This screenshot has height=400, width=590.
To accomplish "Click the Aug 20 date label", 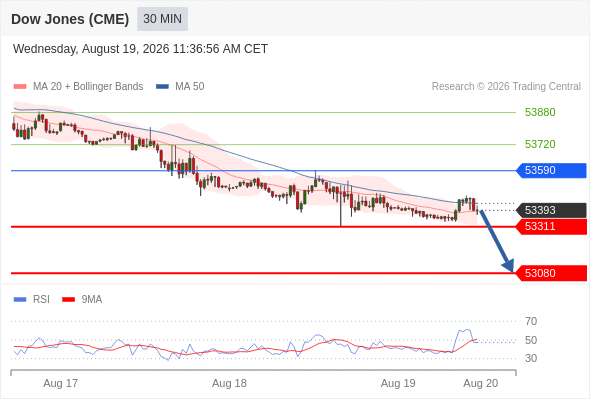I will pyautogui.click(x=481, y=383).
